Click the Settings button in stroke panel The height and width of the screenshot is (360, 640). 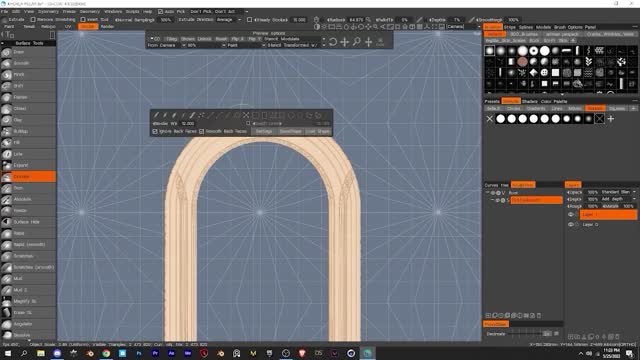[264, 131]
